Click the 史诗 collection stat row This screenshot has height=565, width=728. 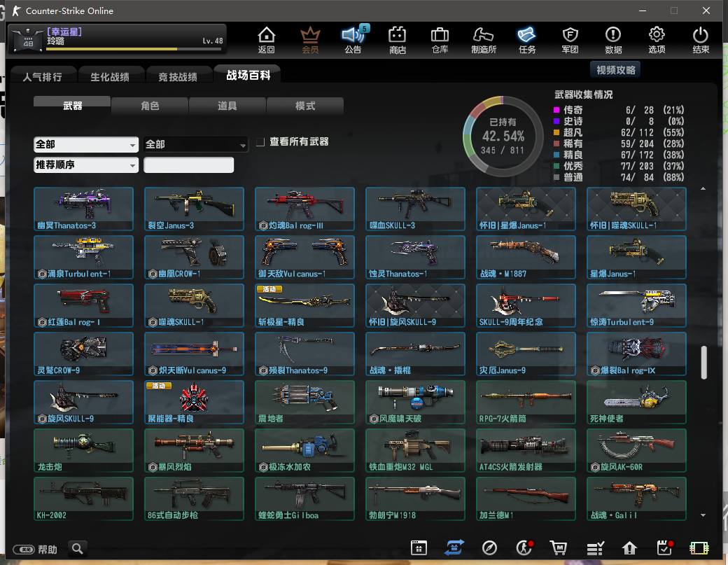(619, 121)
